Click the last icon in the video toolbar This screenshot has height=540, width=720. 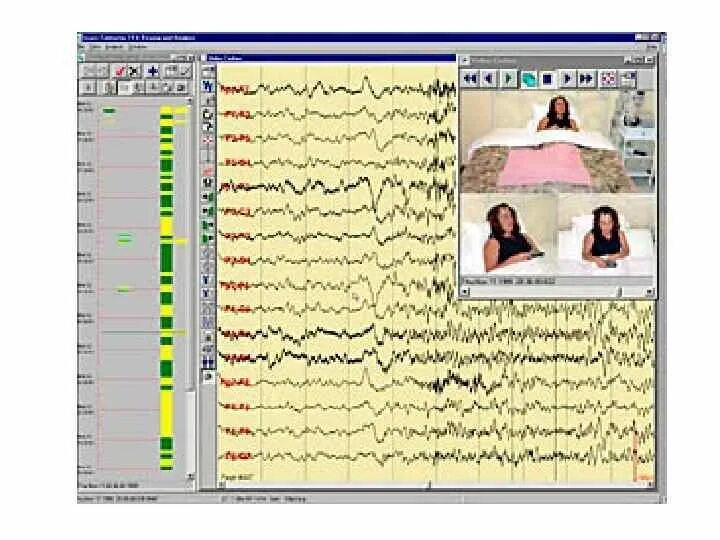(x=628, y=79)
